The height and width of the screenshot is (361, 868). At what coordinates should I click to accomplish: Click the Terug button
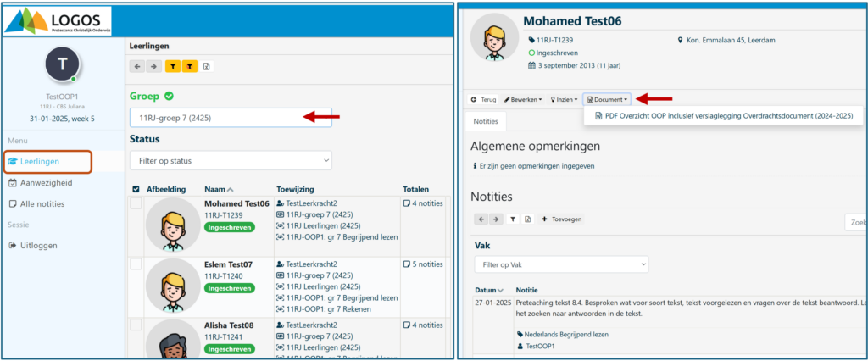(484, 100)
